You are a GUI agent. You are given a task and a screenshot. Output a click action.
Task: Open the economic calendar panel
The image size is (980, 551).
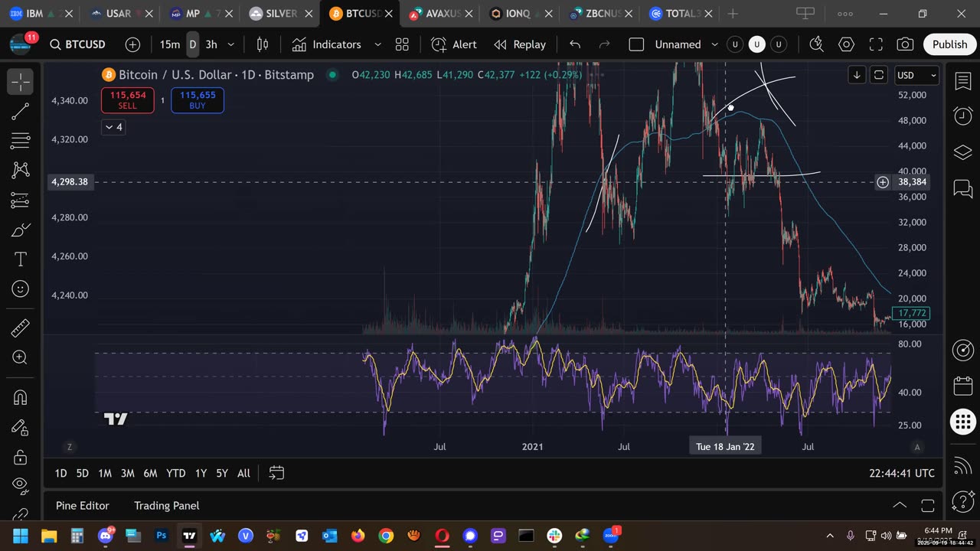click(x=963, y=386)
